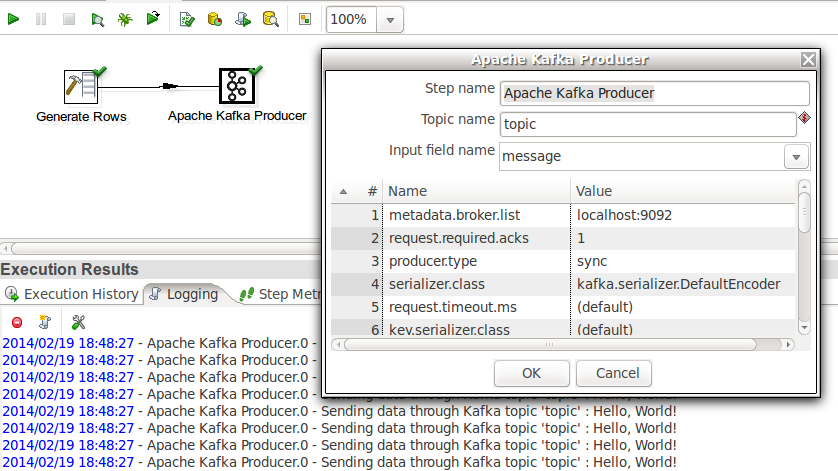Click the hop arrow between steps

pyautogui.click(x=169, y=86)
